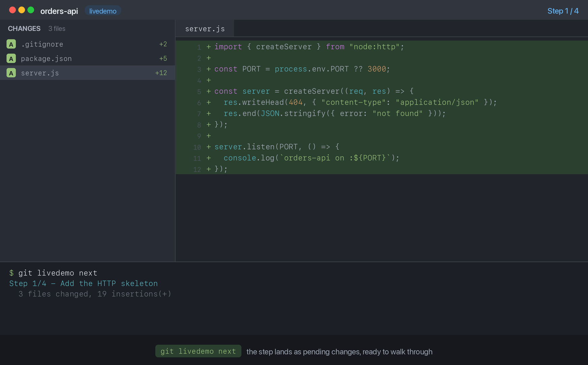Click line number 1 in the gutter
The image size is (588, 365).
point(199,47)
